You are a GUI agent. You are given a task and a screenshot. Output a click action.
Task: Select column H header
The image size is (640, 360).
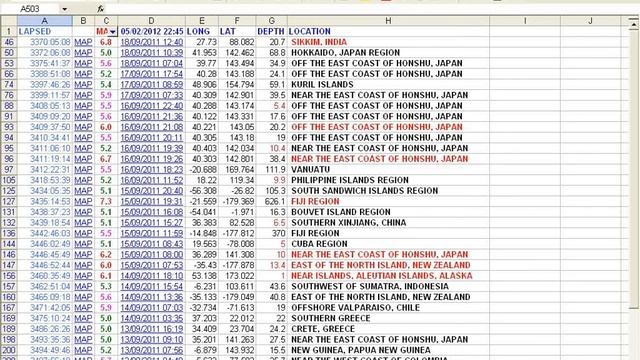[x=388, y=21]
